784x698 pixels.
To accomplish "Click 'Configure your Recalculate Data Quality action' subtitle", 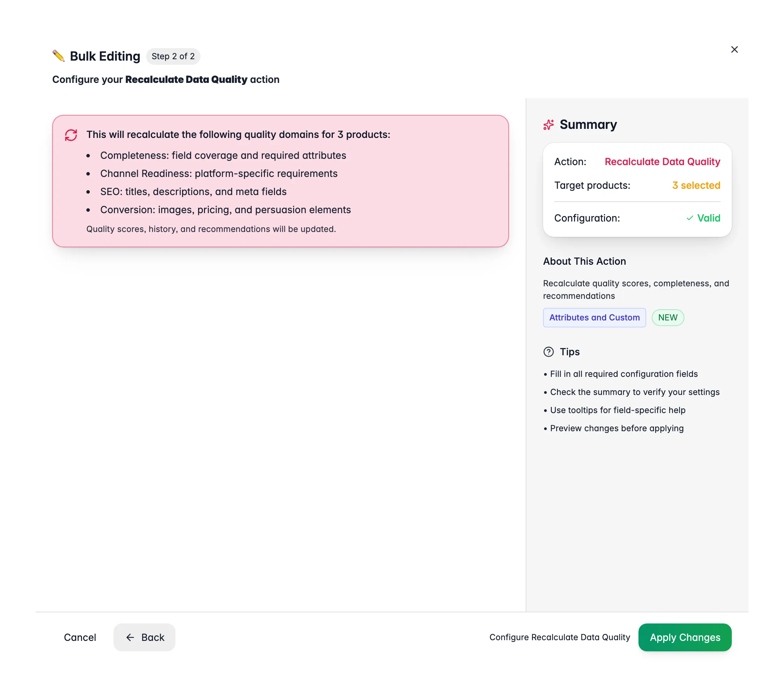I will pyautogui.click(x=166, y=79).
